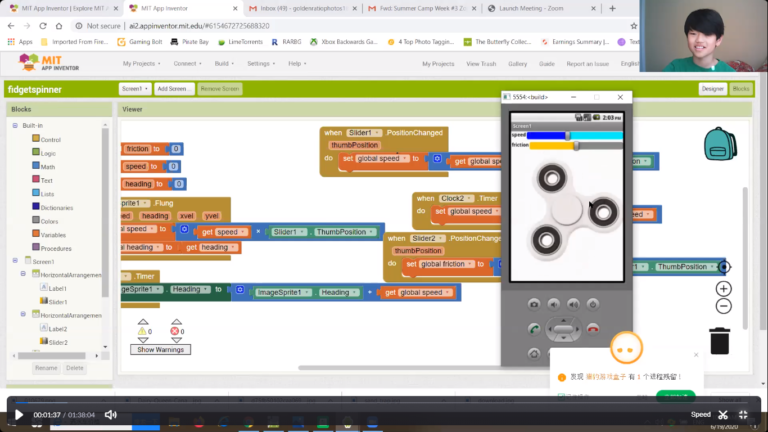Click the friction slider in the emulator
The image size is (768, 432).
[576, 145]
